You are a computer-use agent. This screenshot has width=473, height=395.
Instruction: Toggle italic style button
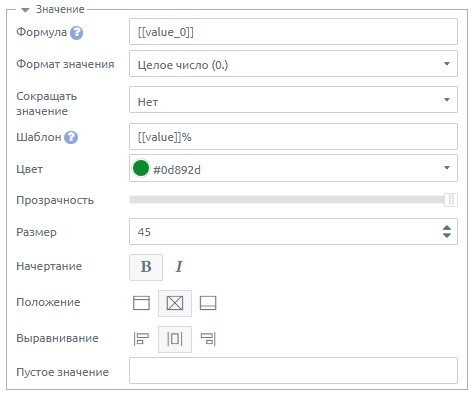179,267
